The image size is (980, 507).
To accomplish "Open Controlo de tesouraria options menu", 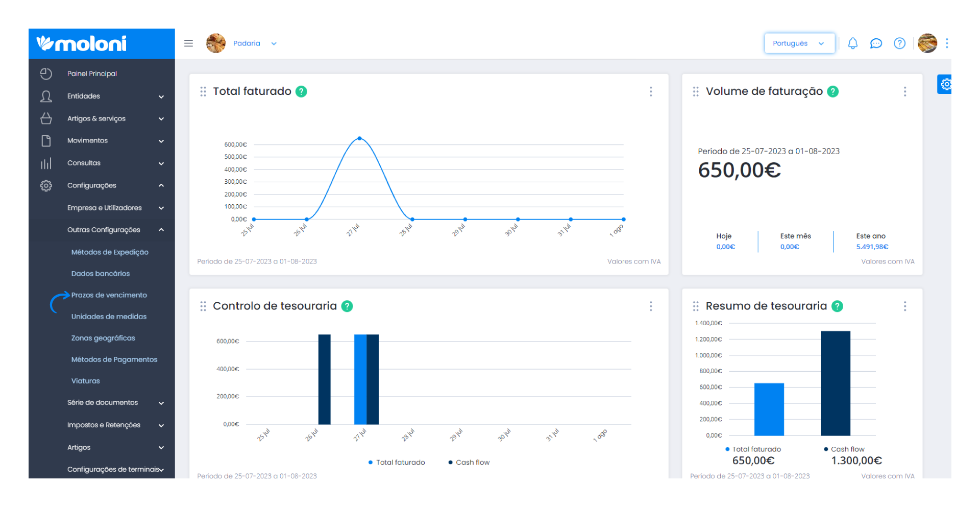I will (x=651, y=306).
